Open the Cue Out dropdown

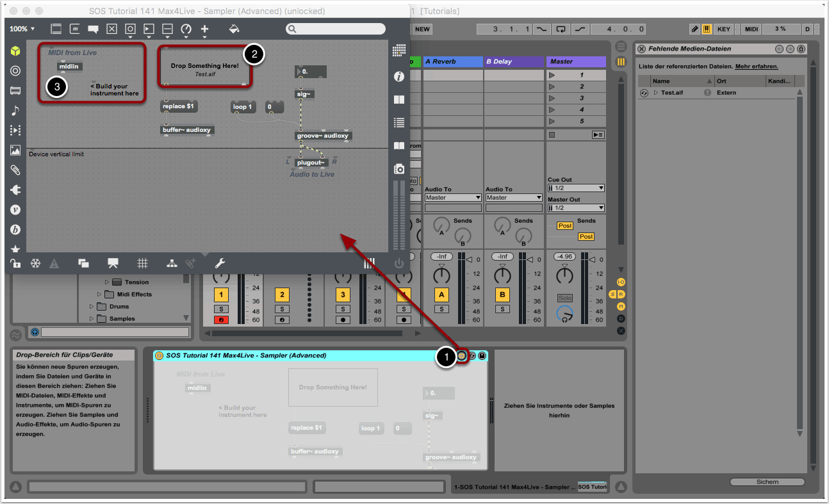(576, 188)
